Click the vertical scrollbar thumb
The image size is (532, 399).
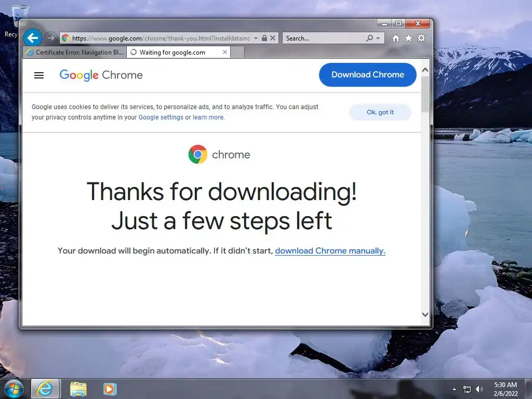point(425,95)
